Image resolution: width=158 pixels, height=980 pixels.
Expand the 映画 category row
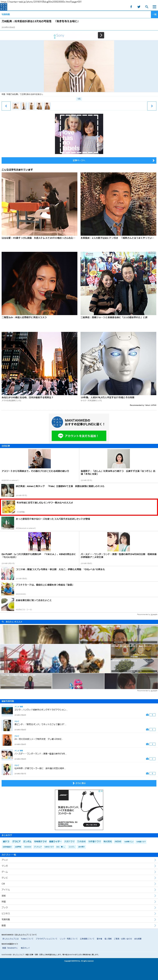(x=79, y=902)
